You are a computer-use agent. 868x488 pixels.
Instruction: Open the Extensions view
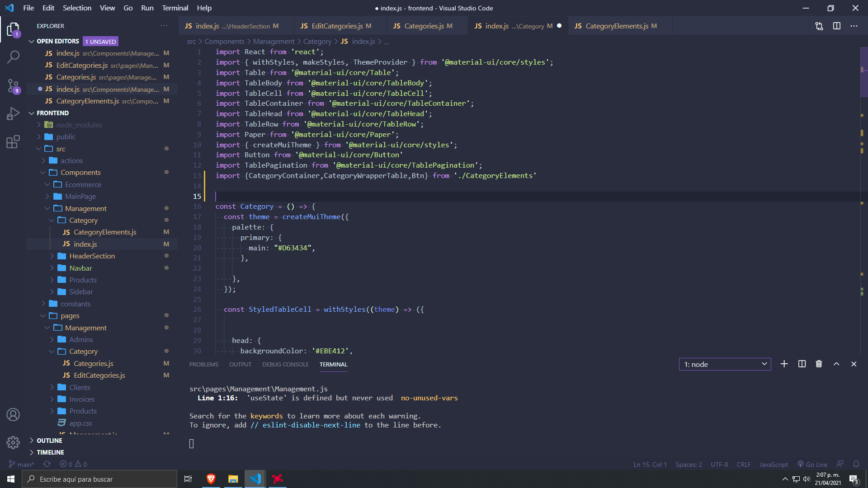click(x=13, y=141)
